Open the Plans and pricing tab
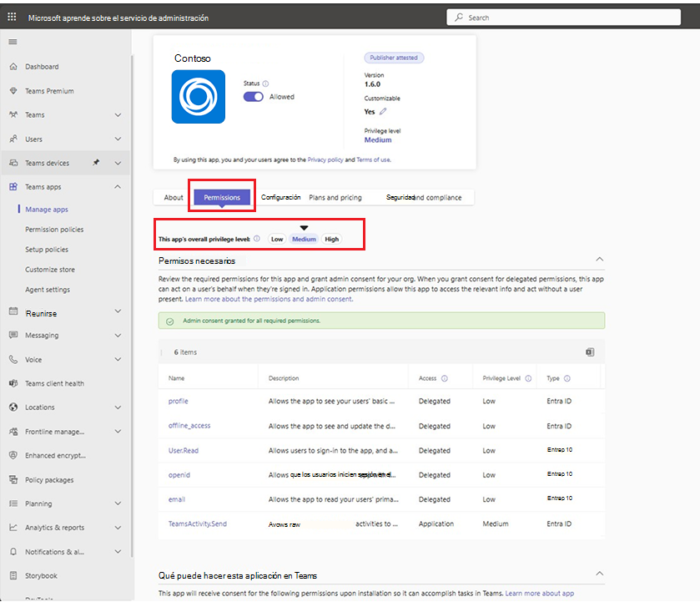Viewport: 700px width, 602px height. (x=335, y=198)
